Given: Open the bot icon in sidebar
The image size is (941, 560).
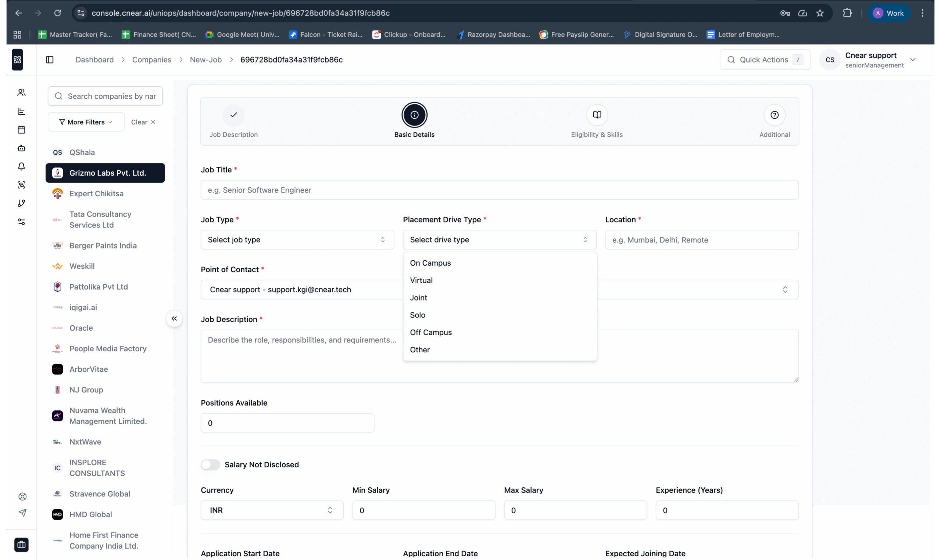Looking at the screenshot, I should pyautogui.click(x=22, y=148).
